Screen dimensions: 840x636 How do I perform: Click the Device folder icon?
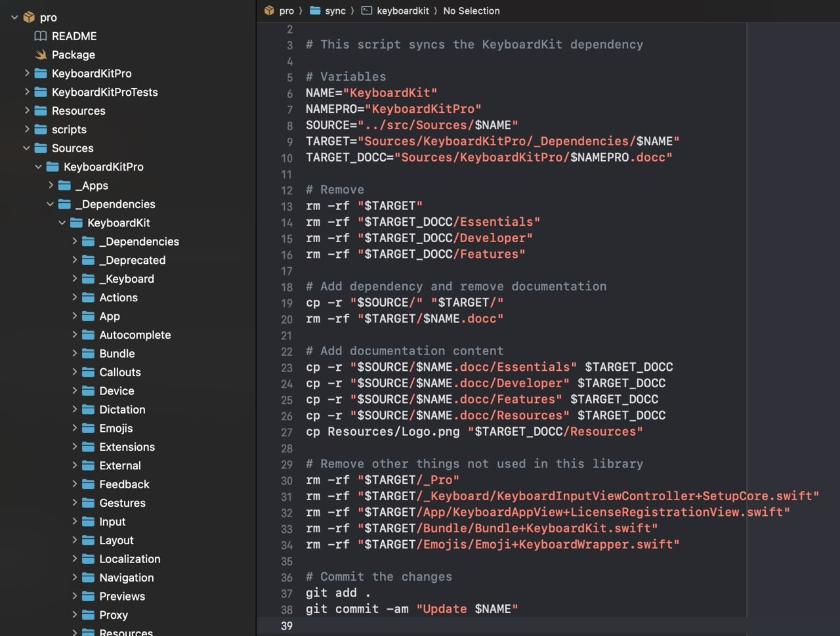click(88, 391)
